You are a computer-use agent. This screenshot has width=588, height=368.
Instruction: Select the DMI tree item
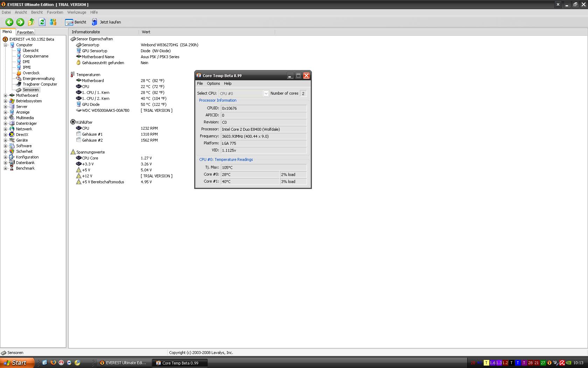pyautogui.click(x=26, y=62)
